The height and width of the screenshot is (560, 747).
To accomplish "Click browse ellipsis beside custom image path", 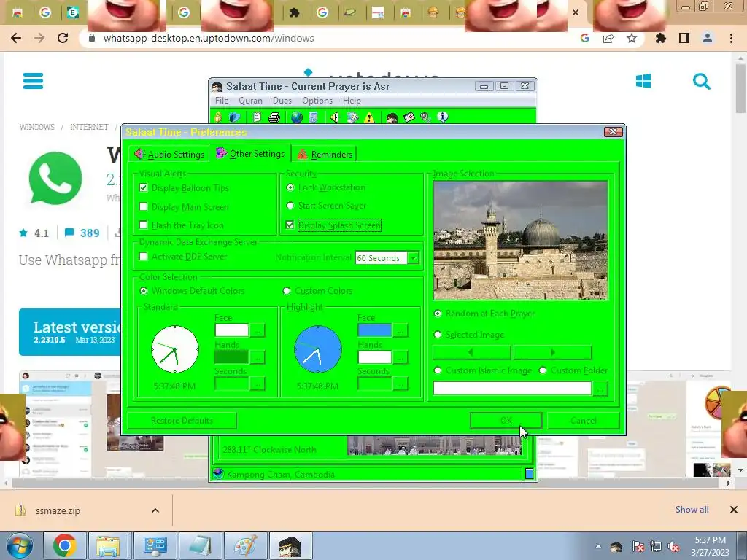I will click(x=600, y=389).
